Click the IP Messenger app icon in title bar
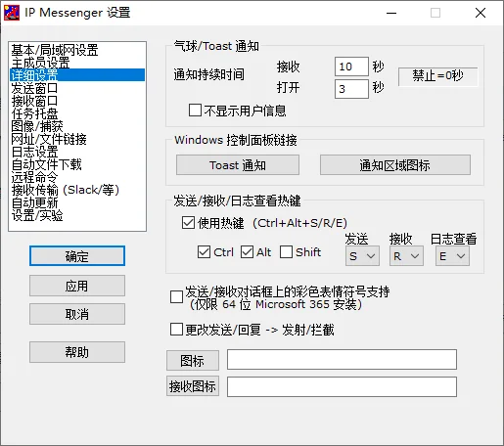Viewport: 504px width, 446px height. coord(12,13)
